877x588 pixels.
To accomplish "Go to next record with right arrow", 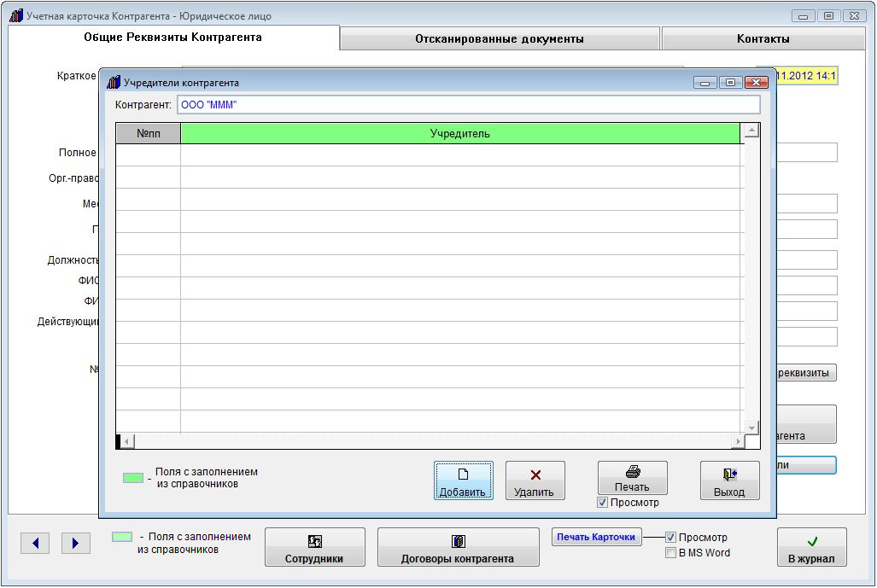I will pyautogui.click(x=75, y=543).
